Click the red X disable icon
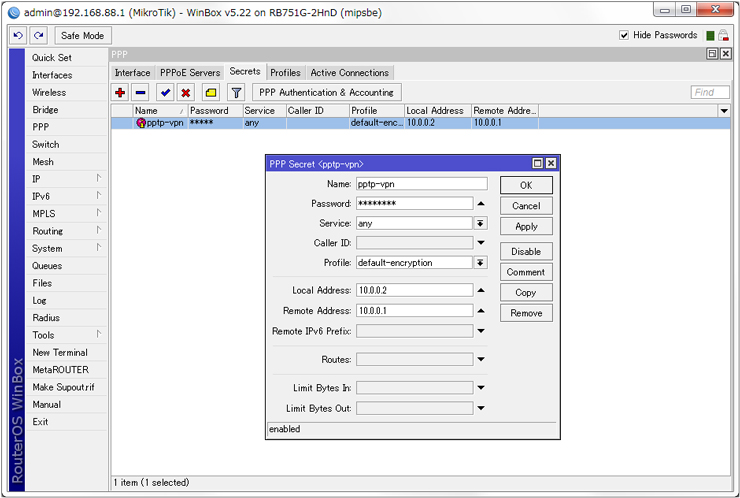Screen dimensions: 740x498 [x=185, y=92]
